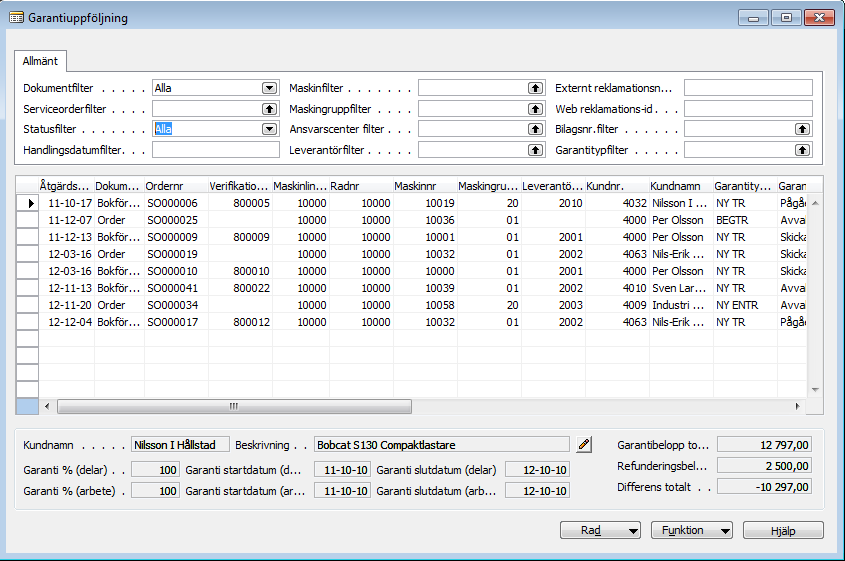Click the Åtgärds... column header
Screen dimensions: 845x561
click(66, 186)
